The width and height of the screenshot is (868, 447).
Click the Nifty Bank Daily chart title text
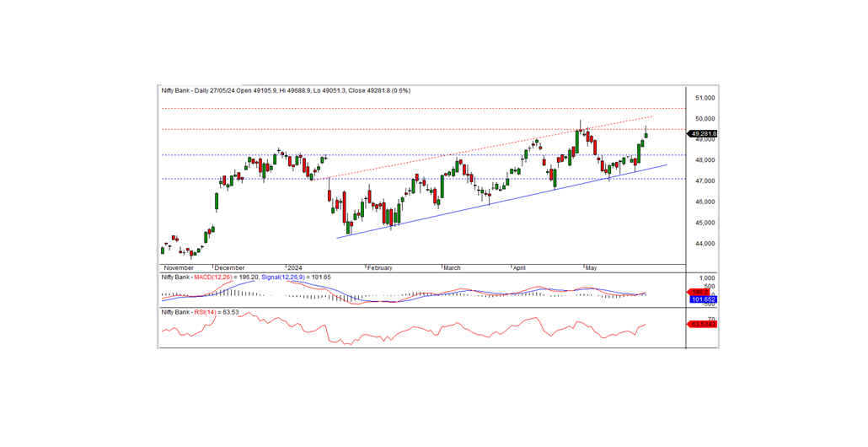coord(286,90)
